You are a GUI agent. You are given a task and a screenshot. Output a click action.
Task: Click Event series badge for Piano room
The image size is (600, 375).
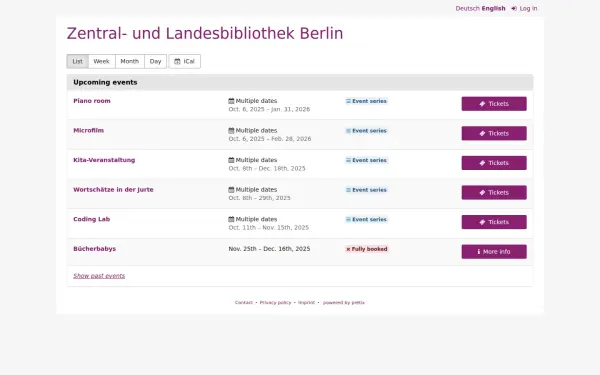tap(366, 101)
